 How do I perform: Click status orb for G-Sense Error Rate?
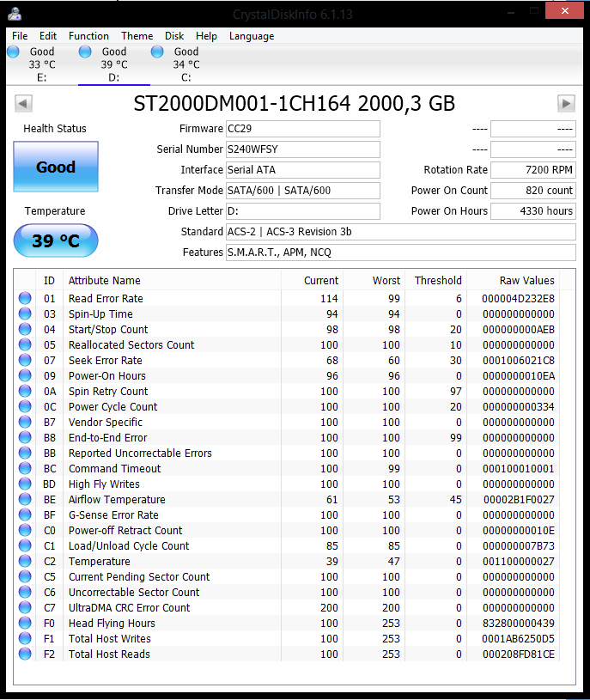point(25,514)
